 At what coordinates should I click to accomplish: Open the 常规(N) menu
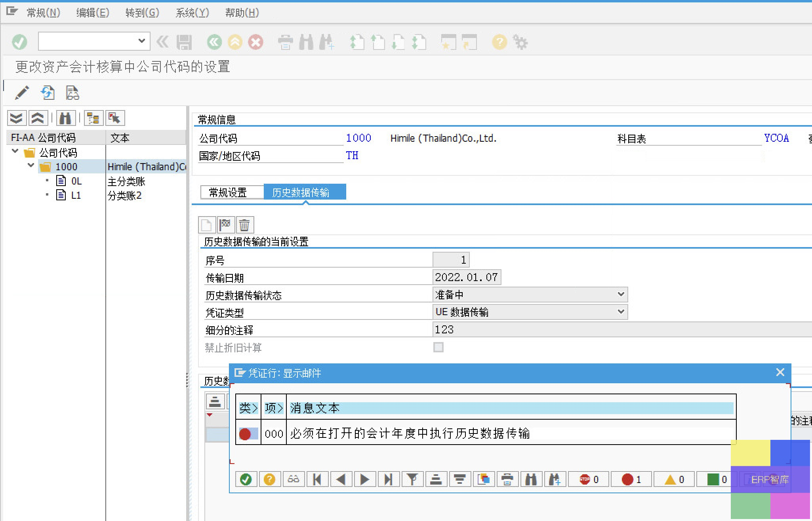43,13
